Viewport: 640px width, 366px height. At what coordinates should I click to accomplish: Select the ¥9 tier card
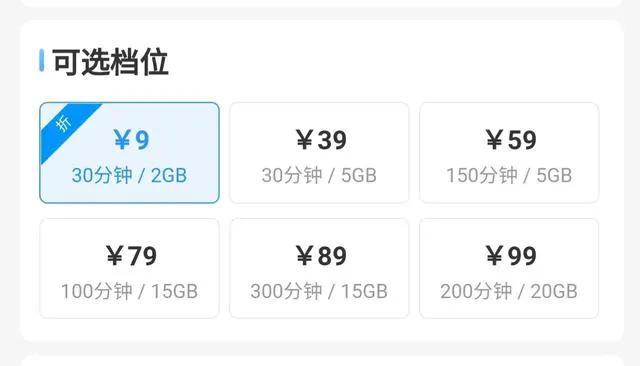tap(129, 153)
